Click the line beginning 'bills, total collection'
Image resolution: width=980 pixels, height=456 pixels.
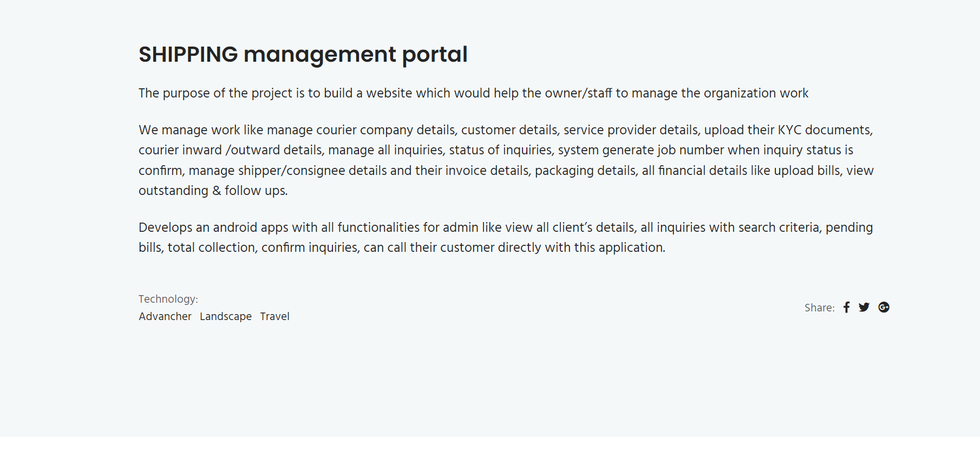pos(402,247)
